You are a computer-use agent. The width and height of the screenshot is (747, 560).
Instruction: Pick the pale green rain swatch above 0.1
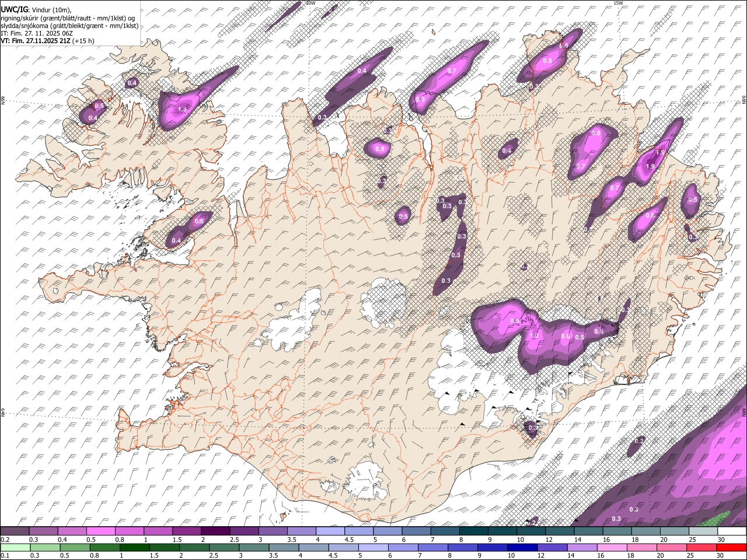pyautogui.click(x=15, y=547)
